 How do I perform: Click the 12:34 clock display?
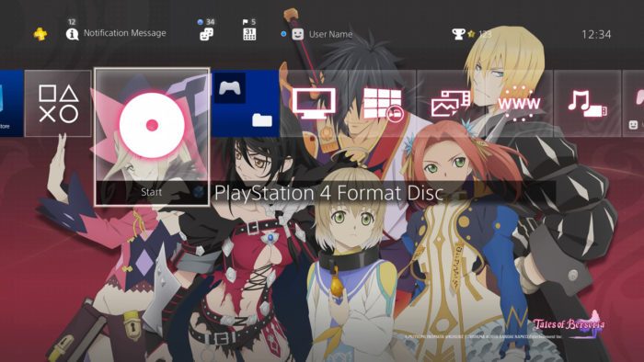tap(596, 34)
